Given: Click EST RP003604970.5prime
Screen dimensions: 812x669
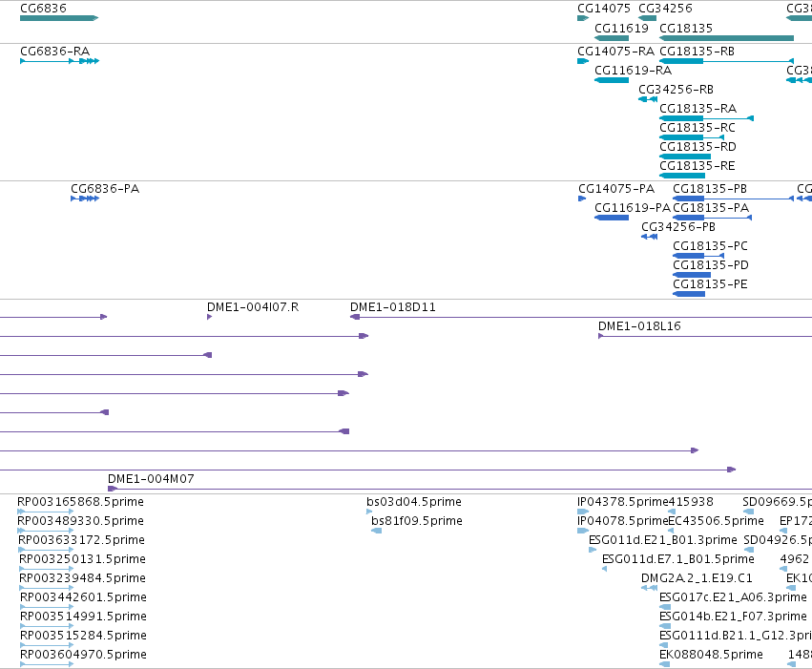Looking at the screenshot, I should (47, 664).
